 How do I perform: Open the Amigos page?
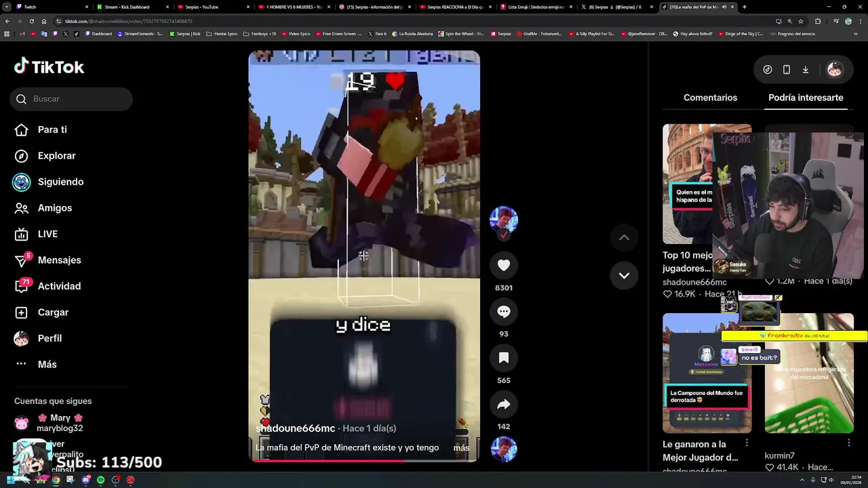[54, 208]
